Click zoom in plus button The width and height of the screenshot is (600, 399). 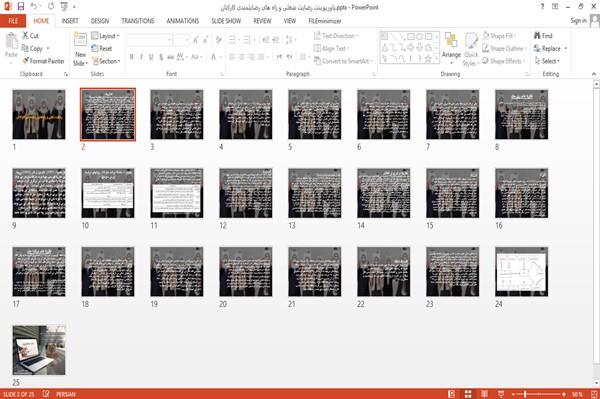click(x=564, y=394)
